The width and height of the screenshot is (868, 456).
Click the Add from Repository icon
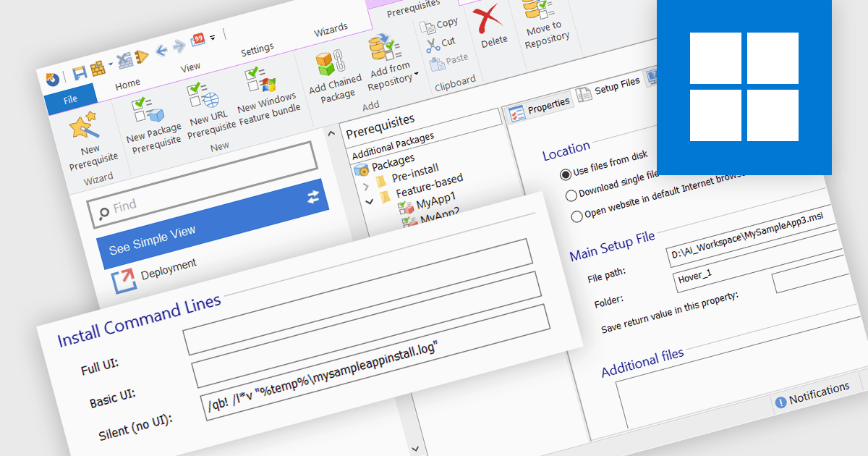(x=385, y=47)
